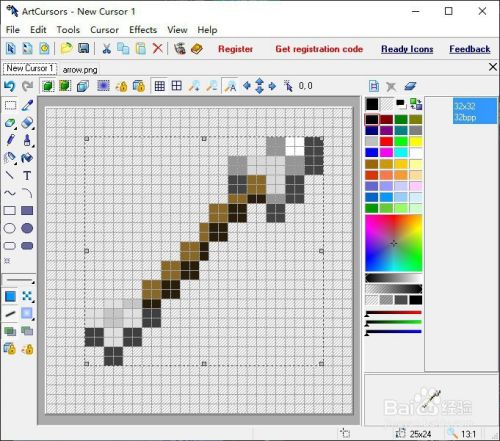
Task: Select the flood fill bucket tool
Action: coord(27,157)
